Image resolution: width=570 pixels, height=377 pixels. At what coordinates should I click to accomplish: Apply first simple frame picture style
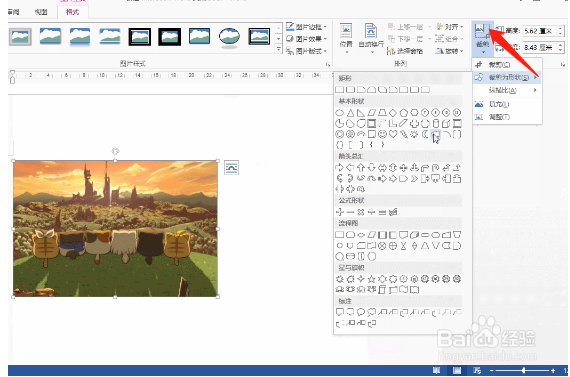[20, 36]
